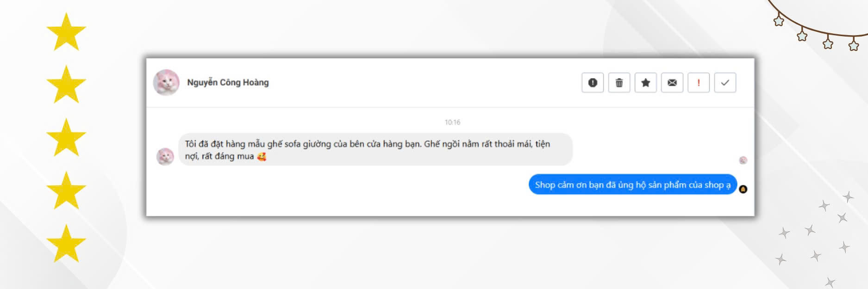The width and height of the screenshot is (868, 289).
Task: Mark conversation done with the checkmark icon
Action: click(x=725, y=83)
